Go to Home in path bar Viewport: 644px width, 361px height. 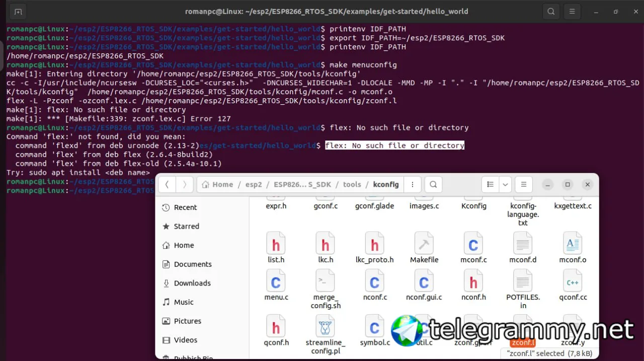[x=217, y=184]
